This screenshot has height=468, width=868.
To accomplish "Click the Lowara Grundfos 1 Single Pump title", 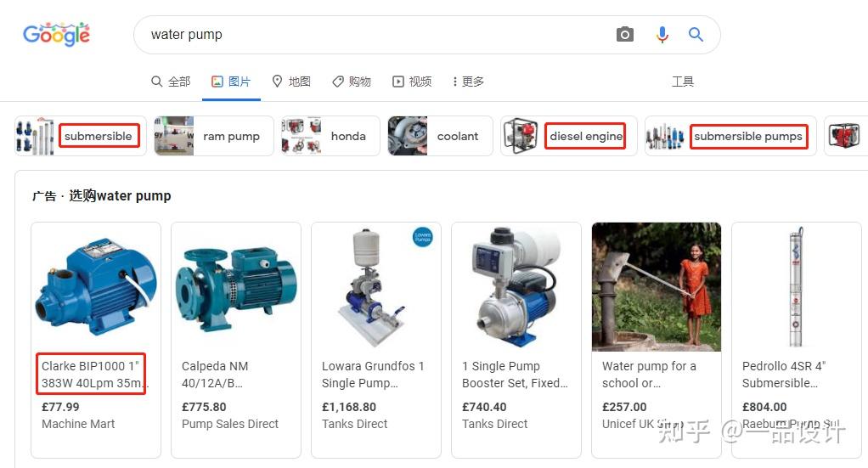I will tap(373, 375).
